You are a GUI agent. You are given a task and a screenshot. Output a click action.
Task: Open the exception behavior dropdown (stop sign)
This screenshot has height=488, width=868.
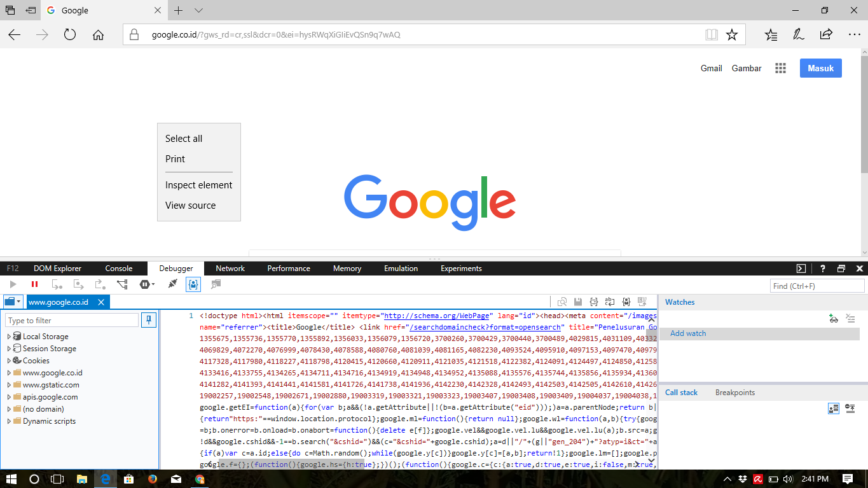point(147,284)
